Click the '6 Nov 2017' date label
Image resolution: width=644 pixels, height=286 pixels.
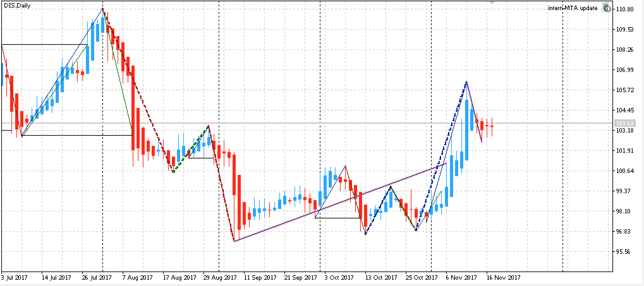[462, 278]
